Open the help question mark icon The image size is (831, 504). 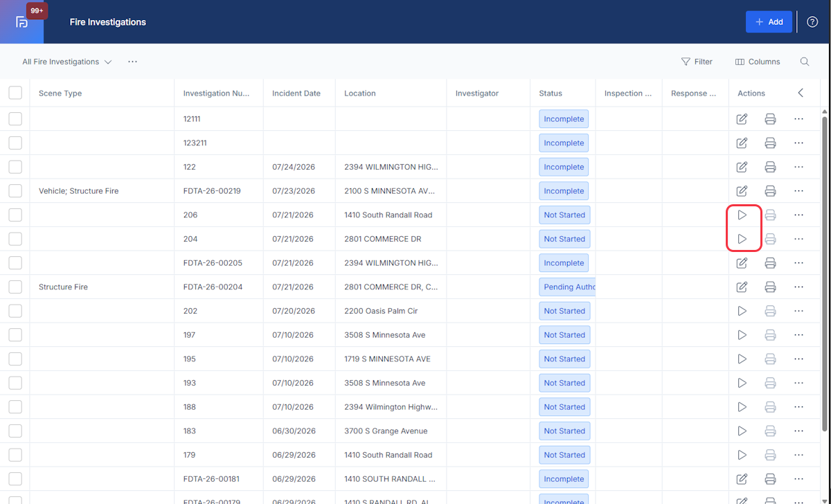point(812,22)
